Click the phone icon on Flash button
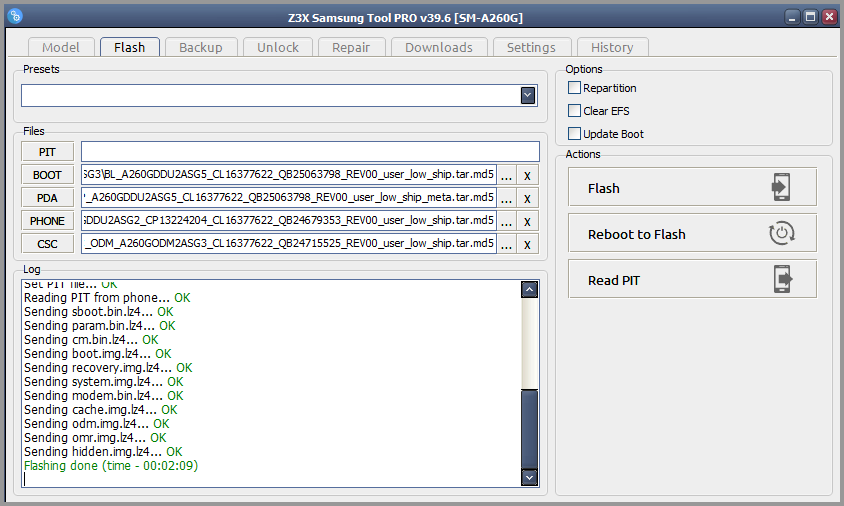The width and height of the screenshot is (844, 506). 782,188
